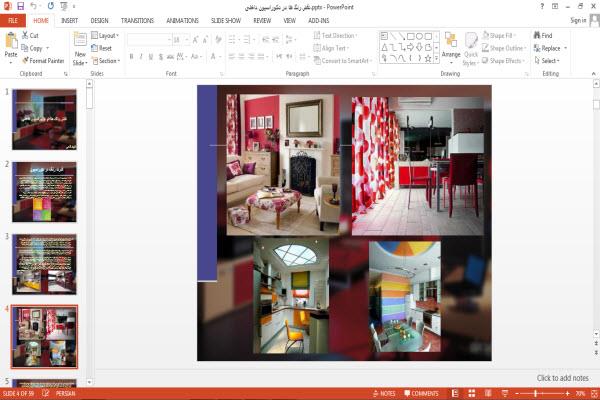
Task: Toggle Underline formatting
Action: pyautogui.click(x=151, y=57)
